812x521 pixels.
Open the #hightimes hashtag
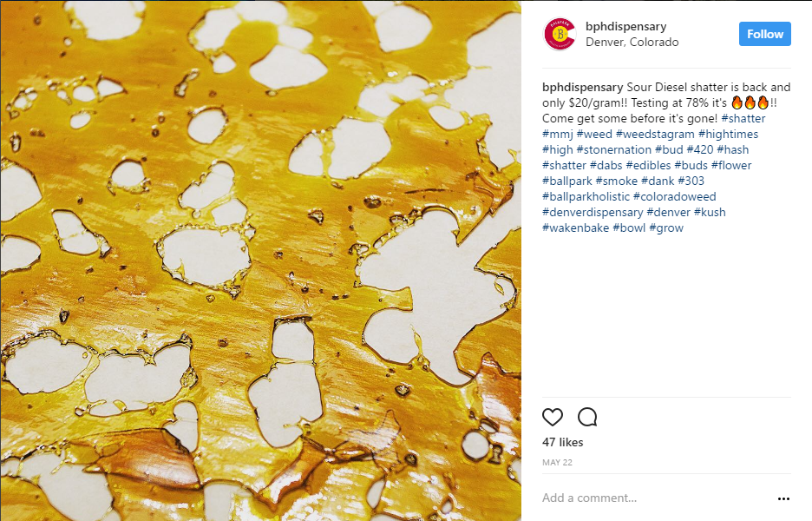(x=728, y=135)
